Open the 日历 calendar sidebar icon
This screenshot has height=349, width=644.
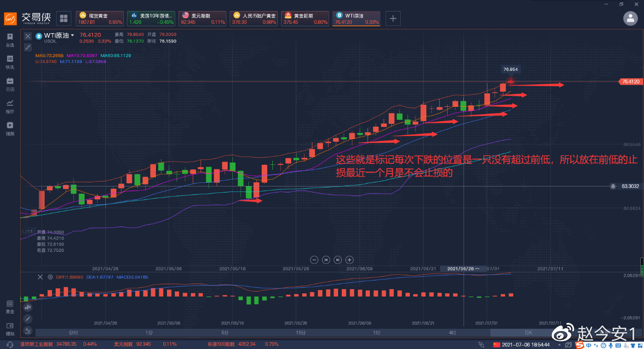point(10,84)
